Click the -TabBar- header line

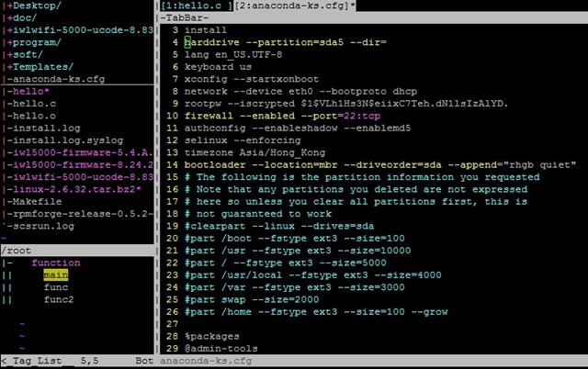pyautogui.click(x=374, y=17)
